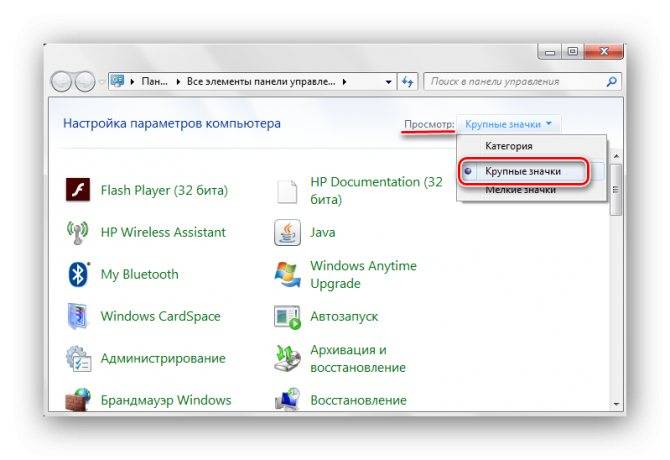Expand the arrow after Все элементы breadcrumb
The width and height of the screenshot is (670, 460).
(x=344, y=81)
